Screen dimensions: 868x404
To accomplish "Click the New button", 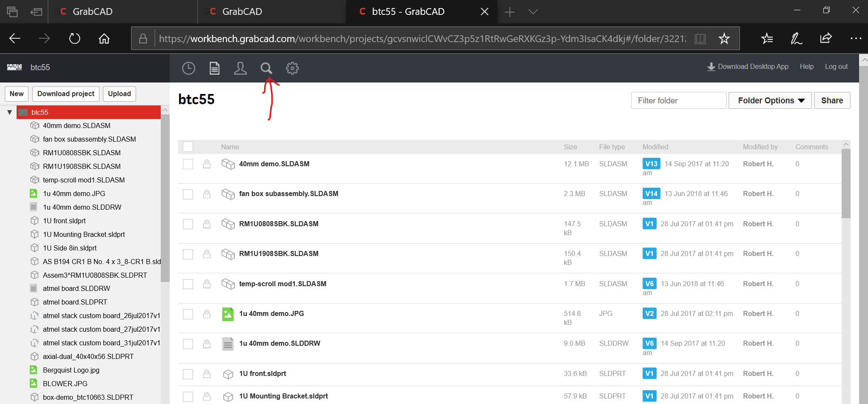I will (x=17, y=94).
